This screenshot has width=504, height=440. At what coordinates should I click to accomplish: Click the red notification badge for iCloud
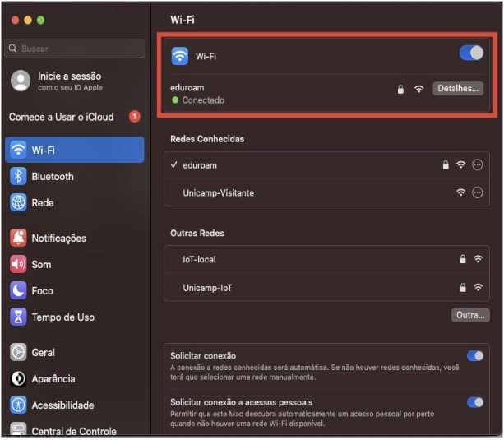135,117
